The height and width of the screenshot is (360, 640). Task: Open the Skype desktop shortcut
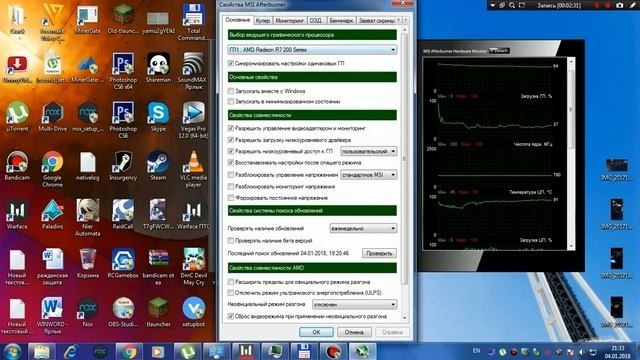pos(158,117)
